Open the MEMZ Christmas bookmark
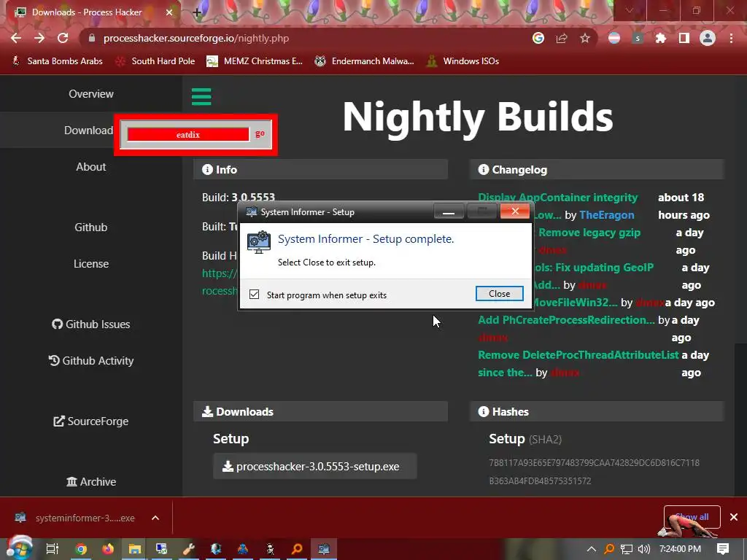Viewport: 747px width, 560px height. coord(255,61)
